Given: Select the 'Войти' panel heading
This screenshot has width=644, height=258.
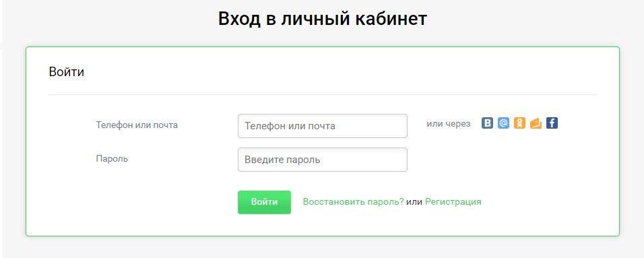Looking at the screenshot, I should click(67, 72).
